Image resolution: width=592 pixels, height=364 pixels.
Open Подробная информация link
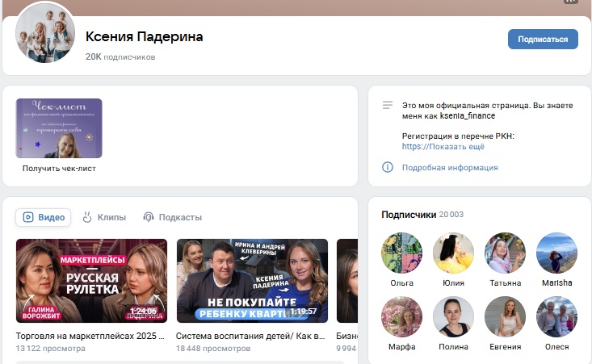(450, 168)
